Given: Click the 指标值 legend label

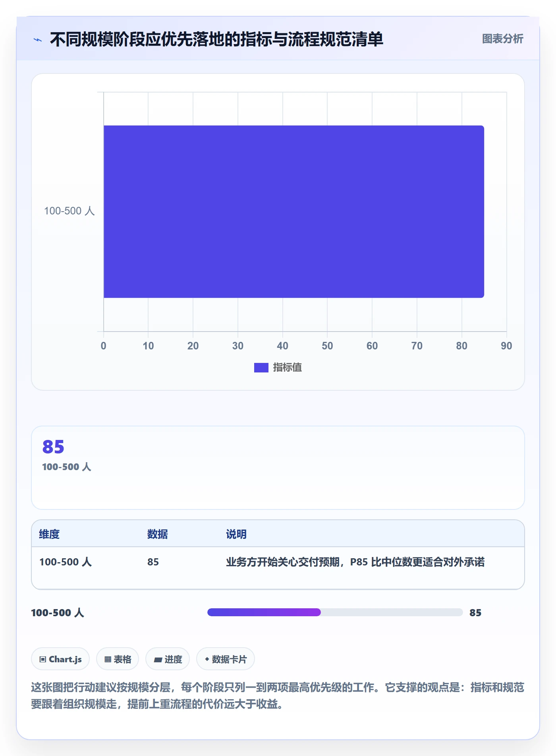Looking at the screenshot, I should point(288,368).
